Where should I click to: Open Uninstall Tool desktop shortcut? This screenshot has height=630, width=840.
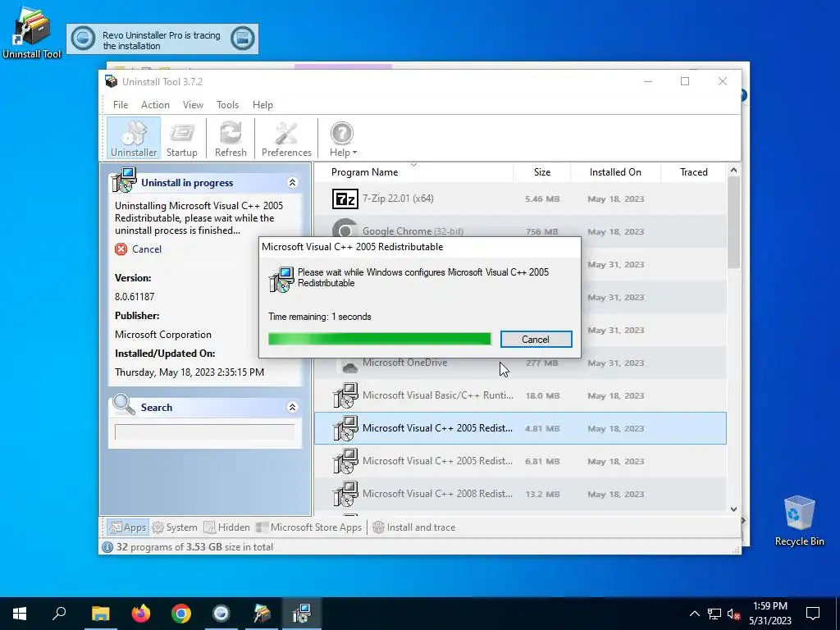(x=32, y=31)
